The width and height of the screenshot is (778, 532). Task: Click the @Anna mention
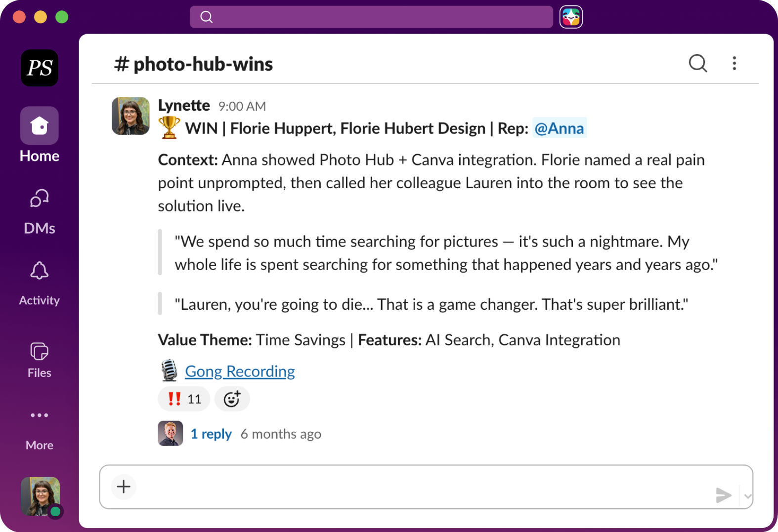560,128
